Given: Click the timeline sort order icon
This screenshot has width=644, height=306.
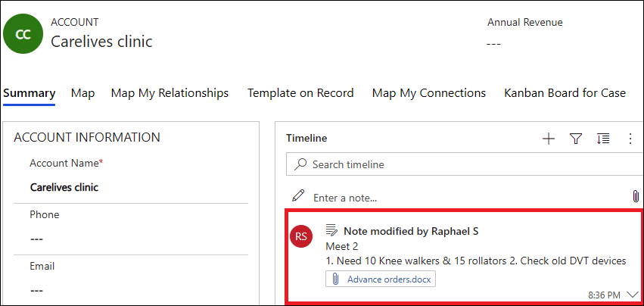Looking at the screenshot, I should pyautogui.click(x=603, y=139).
